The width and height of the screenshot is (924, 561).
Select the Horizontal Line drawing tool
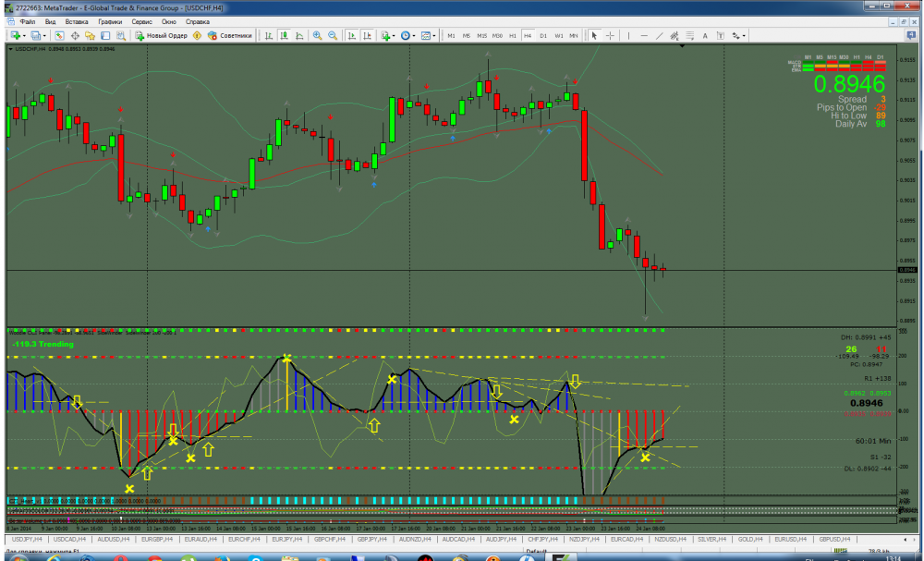pos(643,35)
